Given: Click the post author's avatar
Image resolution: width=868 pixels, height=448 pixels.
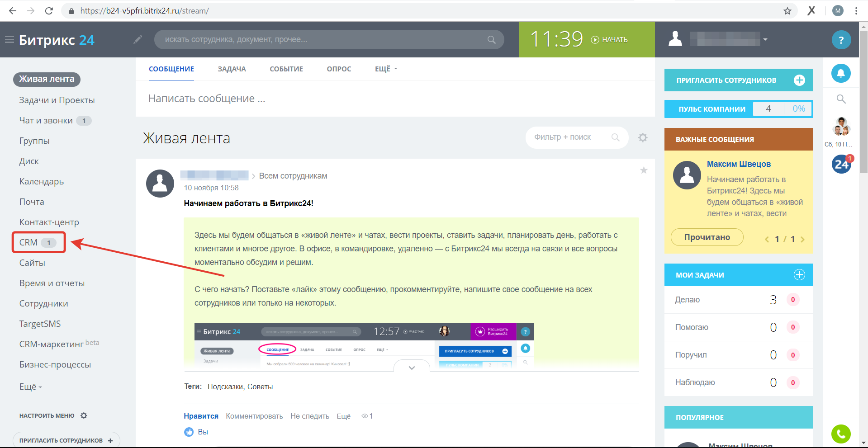Looking at the screenshot, I should click(x=160, y=184).
